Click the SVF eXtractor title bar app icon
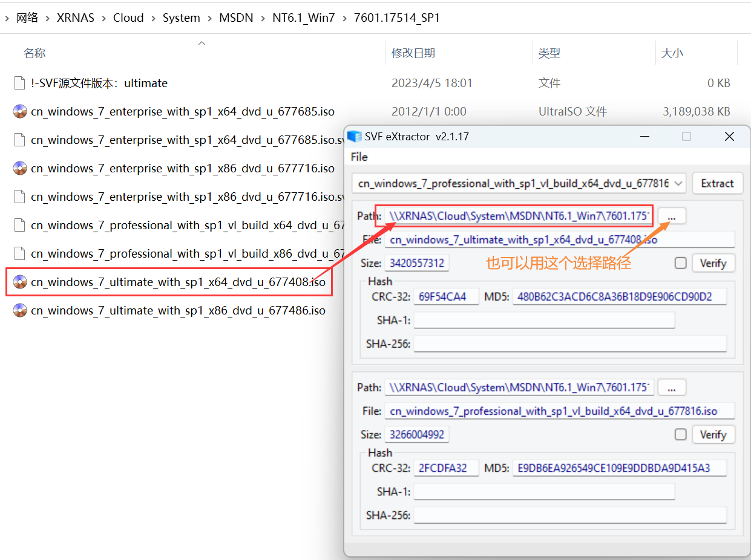Viewport: 751px width, 560px height. (x=355, y=137)
